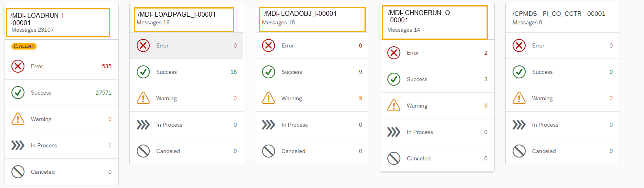Select the Error count 535 row
The image size is (644, 188).
61,66
